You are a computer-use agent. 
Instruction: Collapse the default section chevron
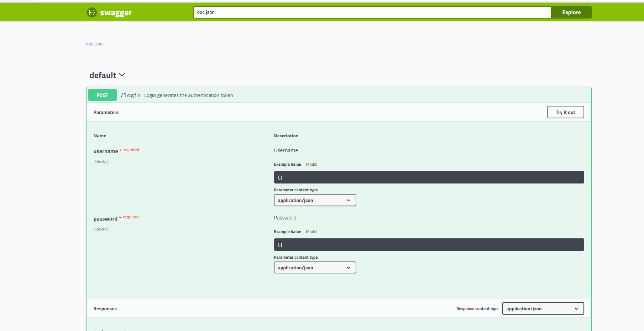click(122, 75)
